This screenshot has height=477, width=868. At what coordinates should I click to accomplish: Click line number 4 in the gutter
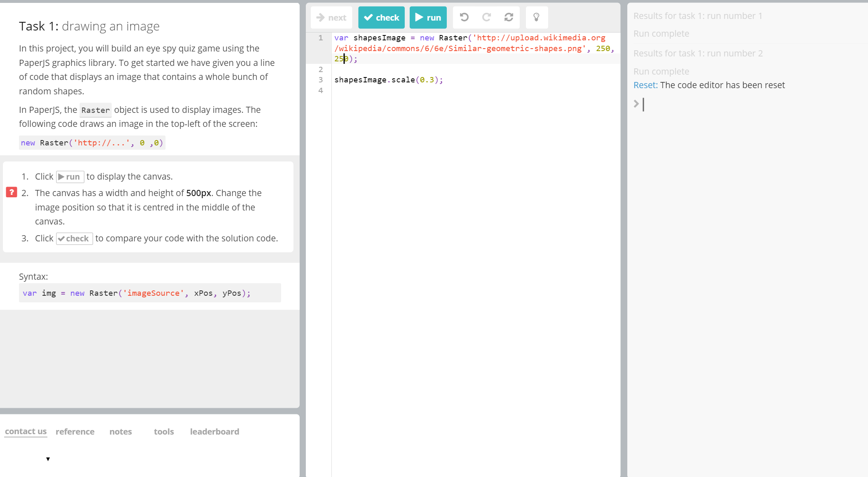(x=321, y=91)
